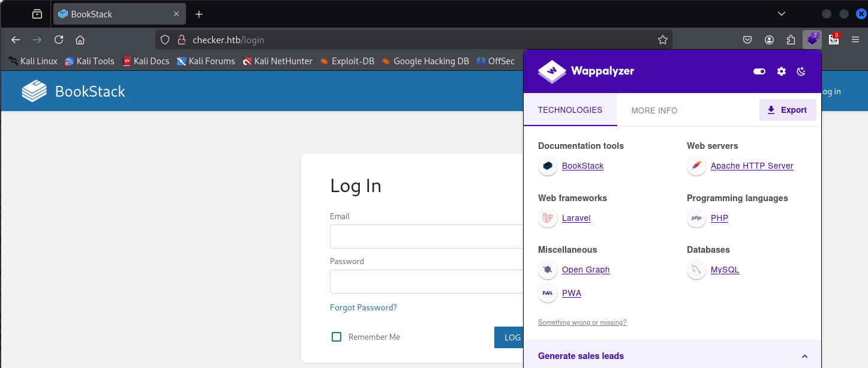868x368 pixels.
Task: Open Wappalyzer settings gear icon
Action: click(x=781, y=71)
